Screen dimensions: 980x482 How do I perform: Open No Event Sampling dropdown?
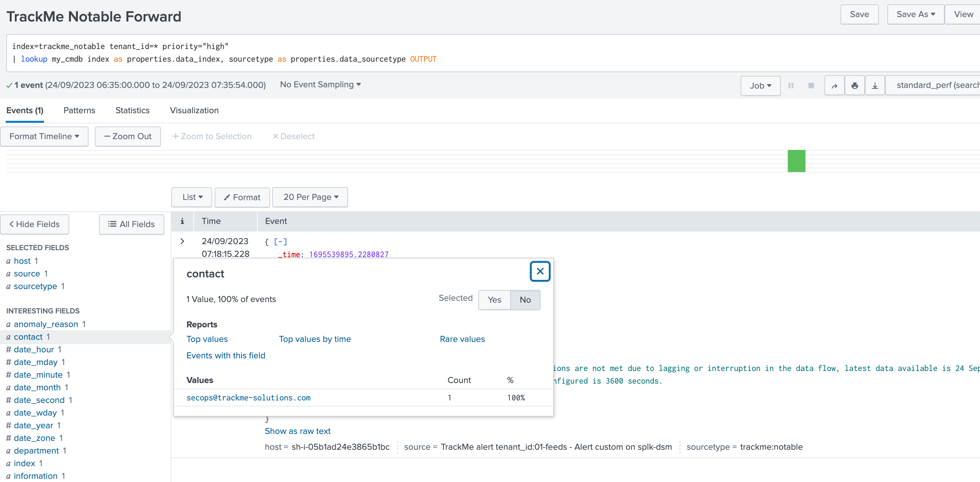(320, 84)
